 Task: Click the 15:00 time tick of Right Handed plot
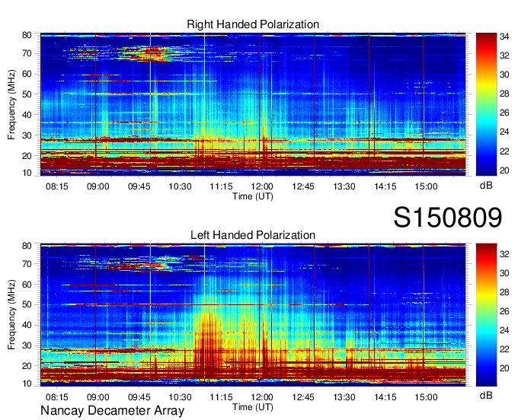tap(426, 186)
